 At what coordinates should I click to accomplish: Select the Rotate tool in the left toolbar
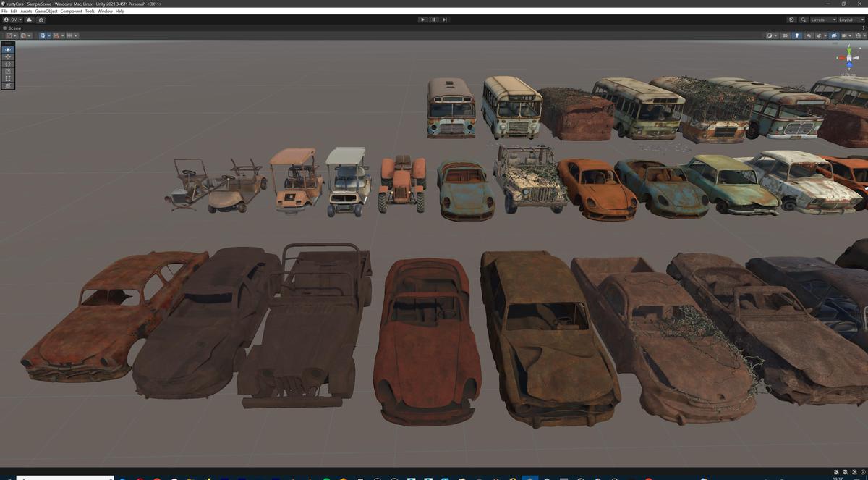pos(7,64)
